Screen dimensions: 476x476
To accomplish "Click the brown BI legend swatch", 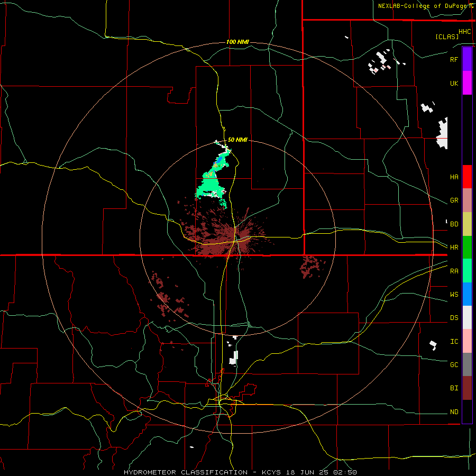I will coord(467,388).
